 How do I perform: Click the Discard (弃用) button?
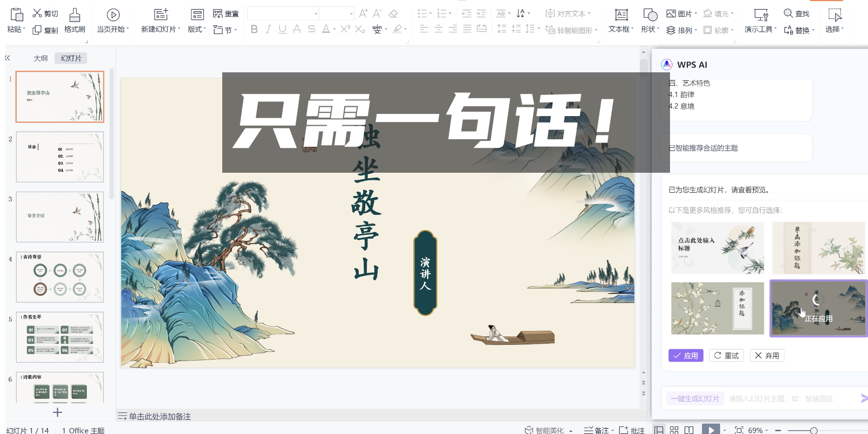(x=767, y=356)
